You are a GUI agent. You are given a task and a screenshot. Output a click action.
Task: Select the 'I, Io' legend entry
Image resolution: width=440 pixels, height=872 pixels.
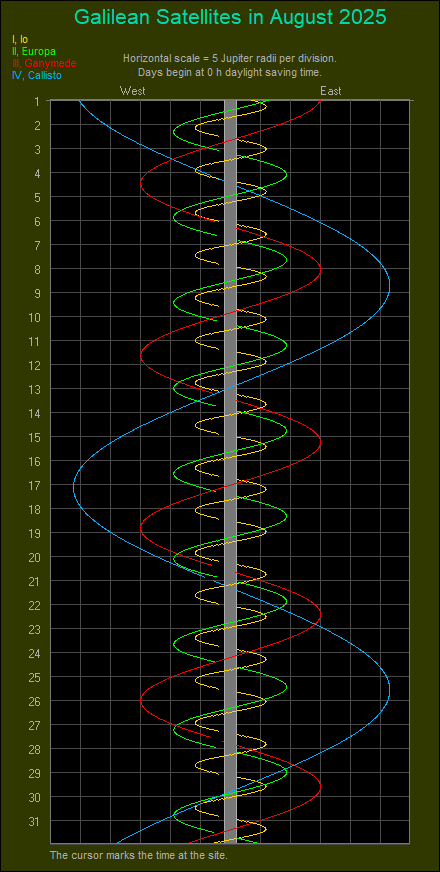[x=20, y=39]
